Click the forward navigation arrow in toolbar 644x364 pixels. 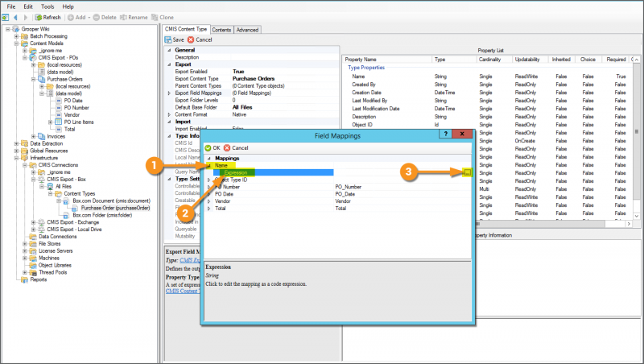(26, 17)
